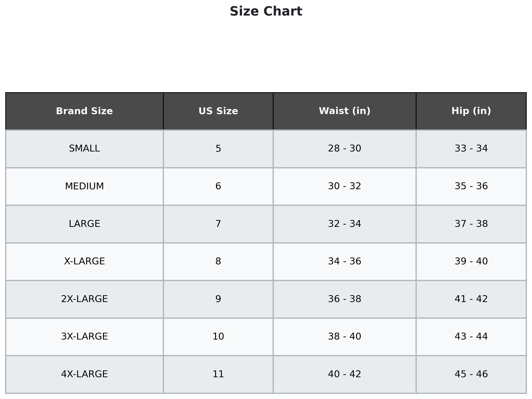Click US size 7 cell
Viewport: 532px width, 399px height.
[x=218, y=224]
